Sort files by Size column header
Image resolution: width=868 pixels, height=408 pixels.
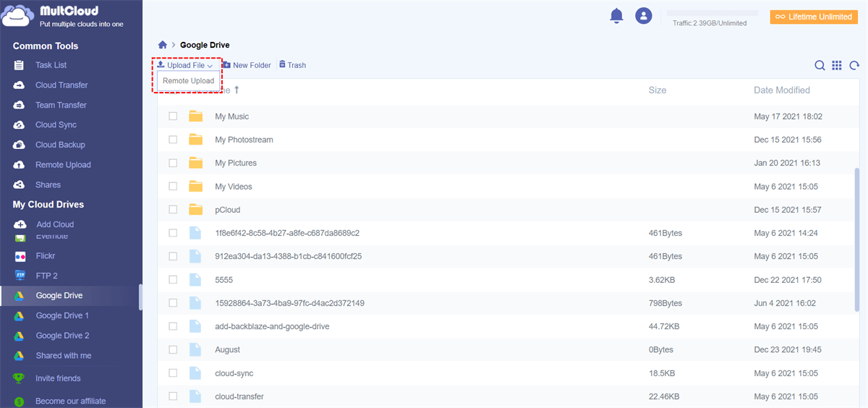(x=657, y=90)
